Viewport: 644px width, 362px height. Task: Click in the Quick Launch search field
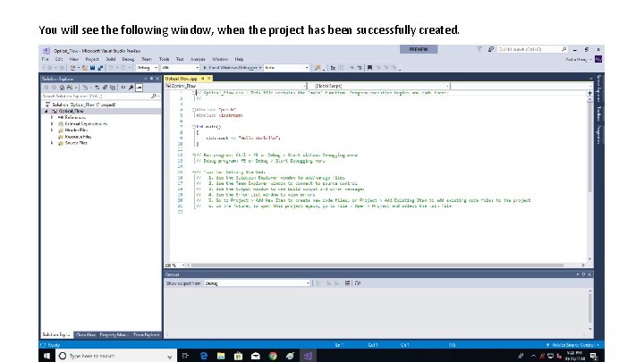tap(532, 49)
